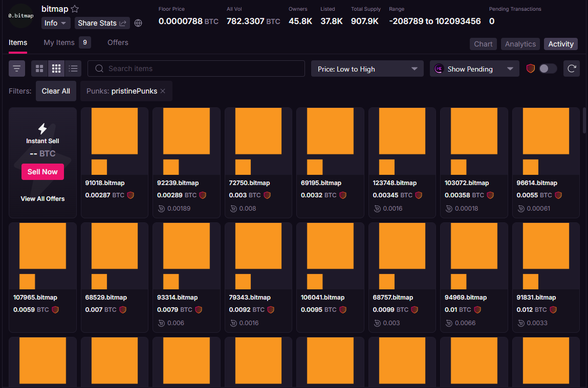This screenshot has width=588, height=388.
Task: Open the 68757.bitmap thumbnail
Action: point(402,256)
